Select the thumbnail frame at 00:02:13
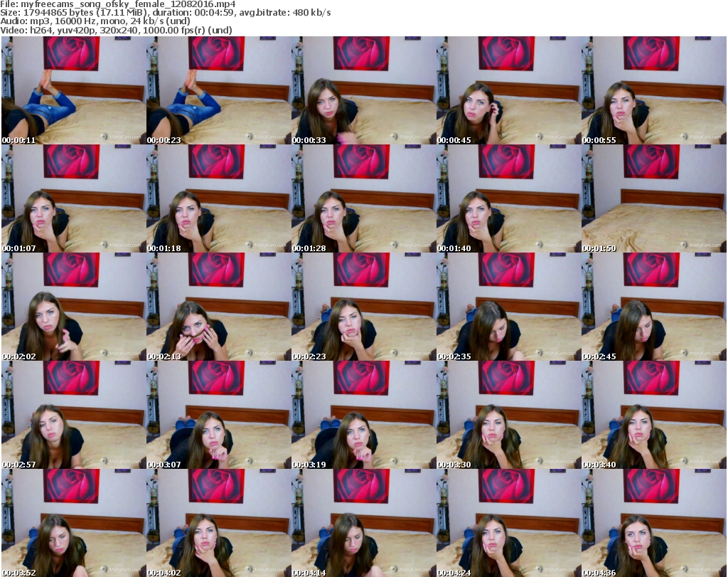Viewport: 728px width, 577px height. (x=219, y=307)
